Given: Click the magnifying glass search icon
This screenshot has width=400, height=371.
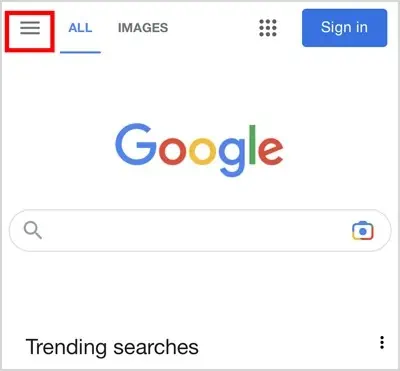Looking at the screenshot, I should pos(33,230).
